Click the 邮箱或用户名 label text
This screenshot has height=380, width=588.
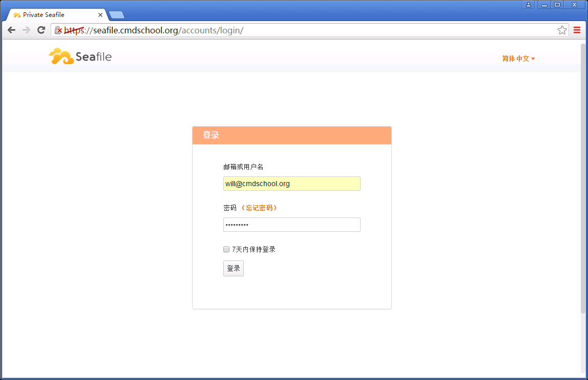[243, 167]
